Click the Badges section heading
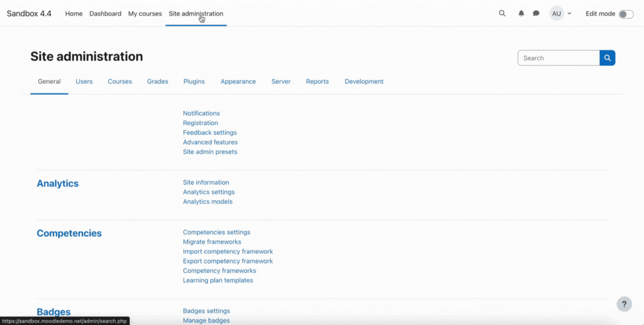This screenshot has height=325, width=644. [53, 312]
